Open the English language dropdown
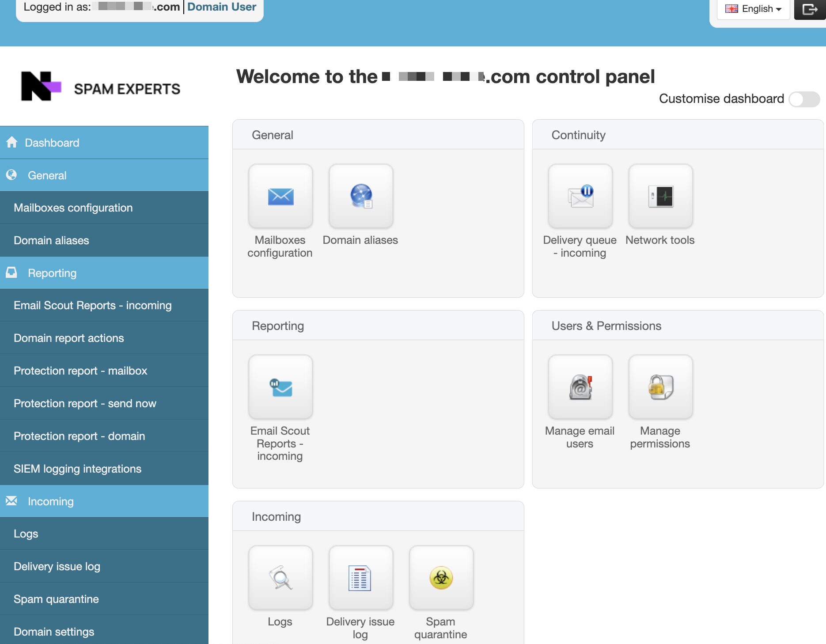The image size is (826, 644). [x=754, y=9]
